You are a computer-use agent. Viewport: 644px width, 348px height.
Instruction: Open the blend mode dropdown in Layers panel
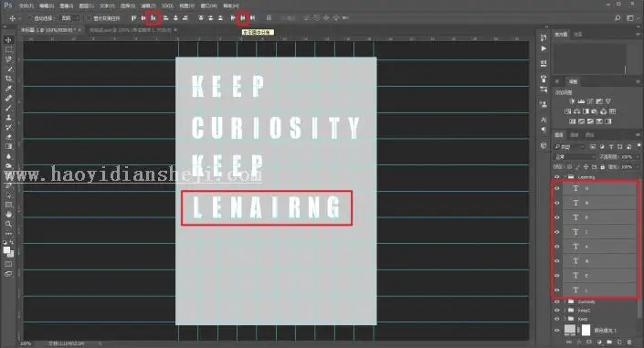click(575, 157)
